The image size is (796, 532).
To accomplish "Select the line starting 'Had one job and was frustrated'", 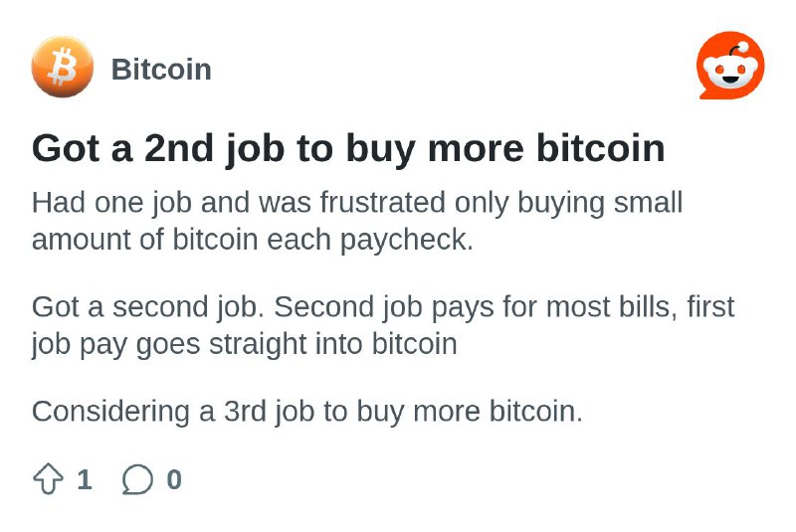I will click(357, 203).
